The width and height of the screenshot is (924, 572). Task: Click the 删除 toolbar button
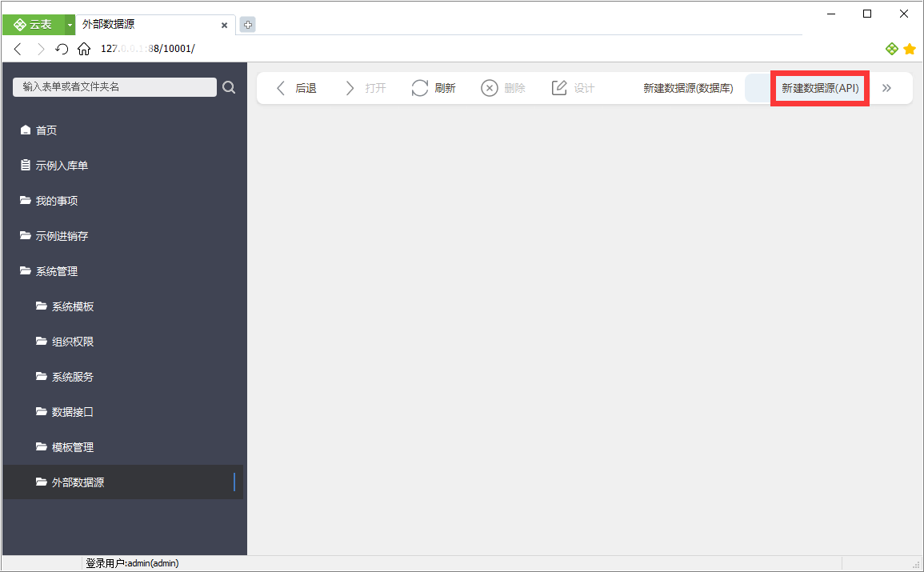pyautogui.click(x=503, y=88)
